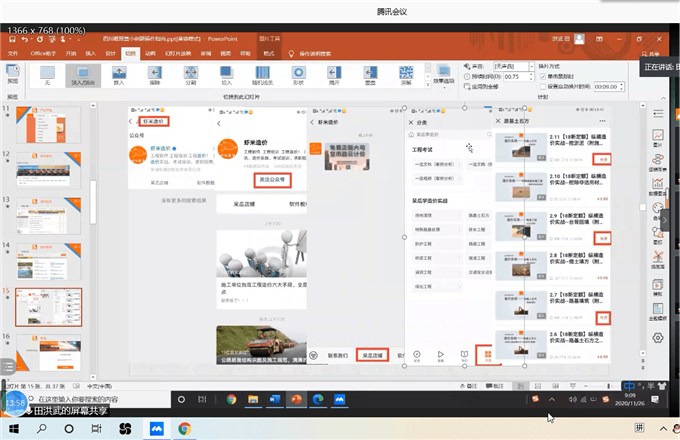
Task: Select the 淡入/淡出 fade transition effect
Action: [x=83, y=75]
